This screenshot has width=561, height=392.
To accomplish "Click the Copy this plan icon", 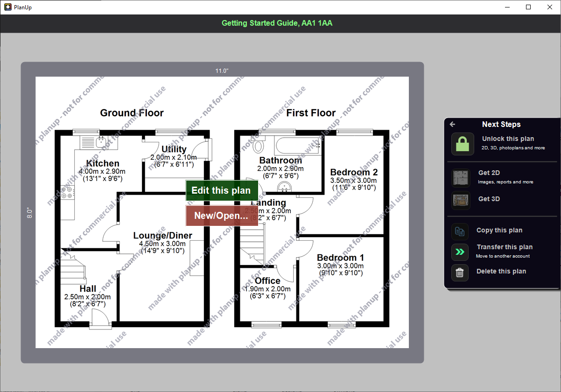I will 460,231.
